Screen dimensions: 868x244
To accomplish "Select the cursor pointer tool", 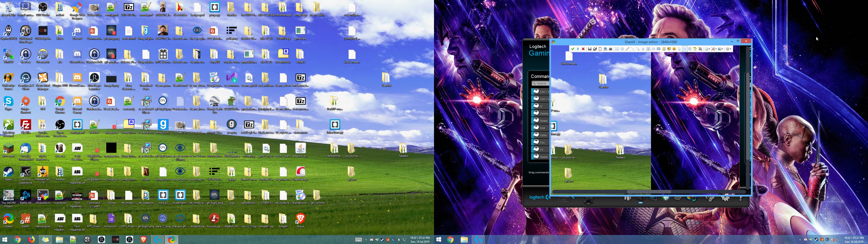I will click(680, 49).
